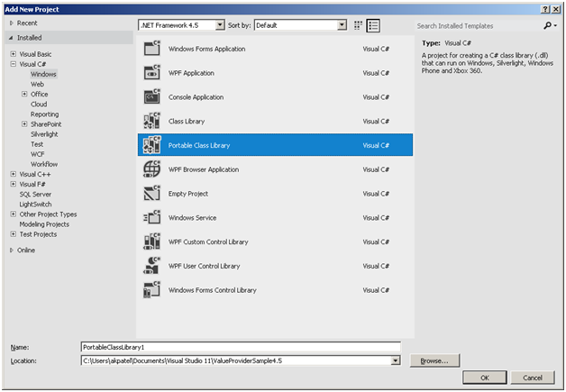
Task: Select the WPF Custom Control Library name
Action: click(208, 242)
